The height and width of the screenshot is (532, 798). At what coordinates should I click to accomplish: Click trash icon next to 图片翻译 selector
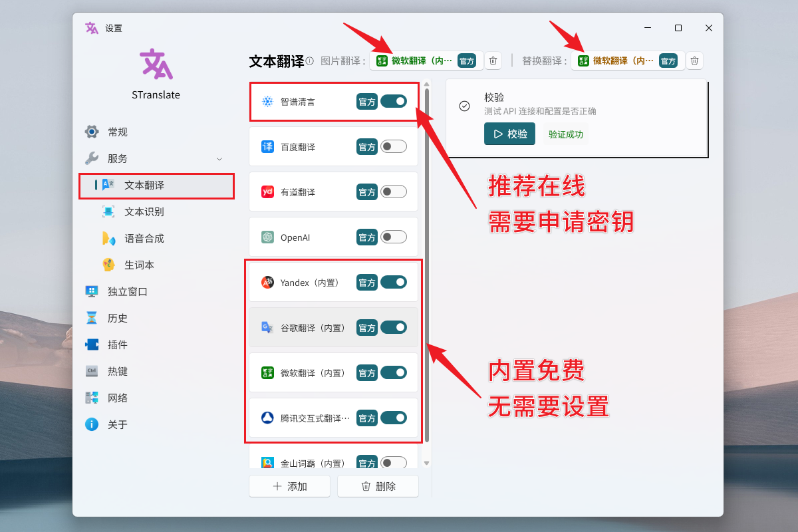pyautogui.click(x=493, y=61)
